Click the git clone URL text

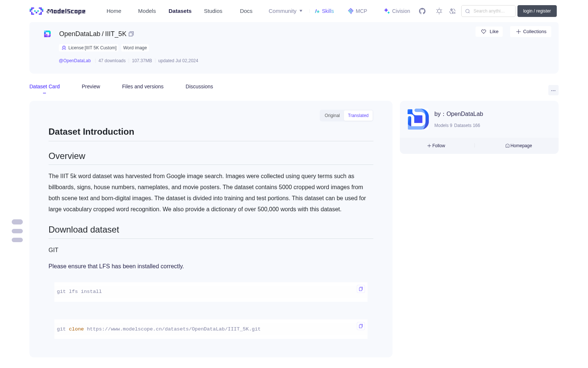(174, 329)
